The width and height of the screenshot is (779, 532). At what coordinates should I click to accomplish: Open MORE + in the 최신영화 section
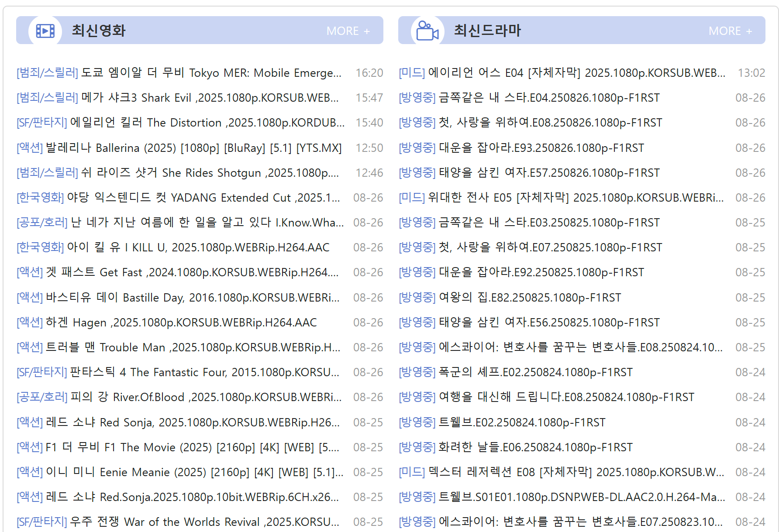click(x=348, y=31)
